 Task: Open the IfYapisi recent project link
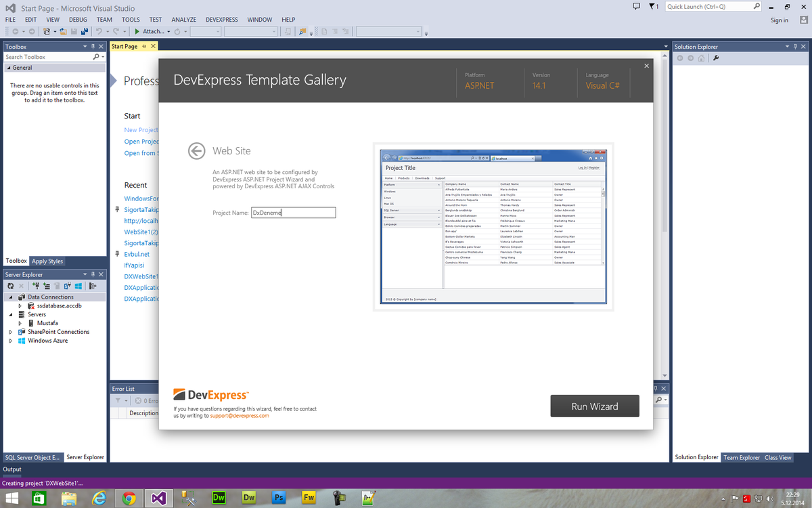click(135, 266)
